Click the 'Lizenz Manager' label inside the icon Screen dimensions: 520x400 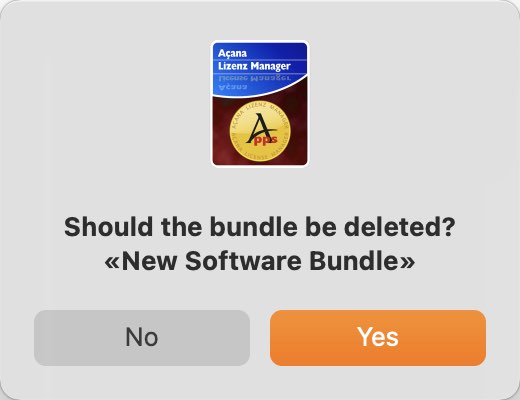coord(254,66)
